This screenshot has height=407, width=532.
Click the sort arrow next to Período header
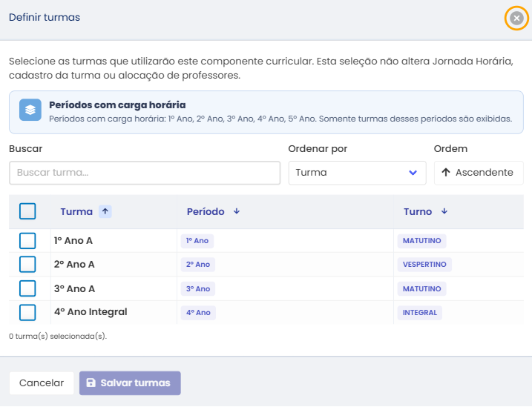[x=237, y=211]
